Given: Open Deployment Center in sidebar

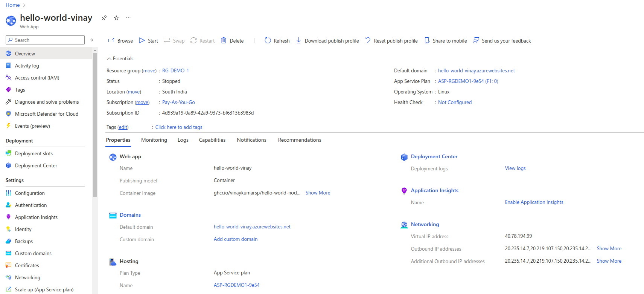Looking at the screenshot, I should point(46,165).
